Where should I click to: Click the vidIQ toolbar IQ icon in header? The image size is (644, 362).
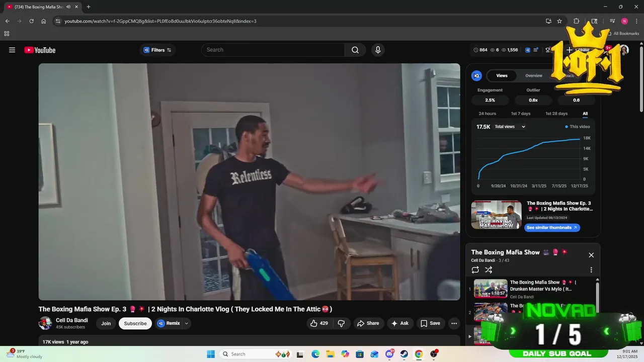coord(528,50)
